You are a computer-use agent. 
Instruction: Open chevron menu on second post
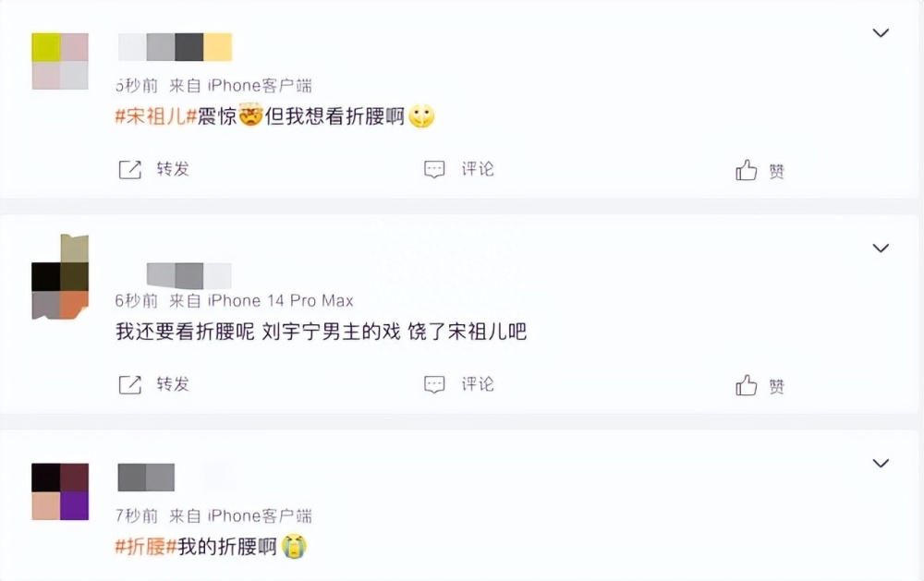coord(881,248)
